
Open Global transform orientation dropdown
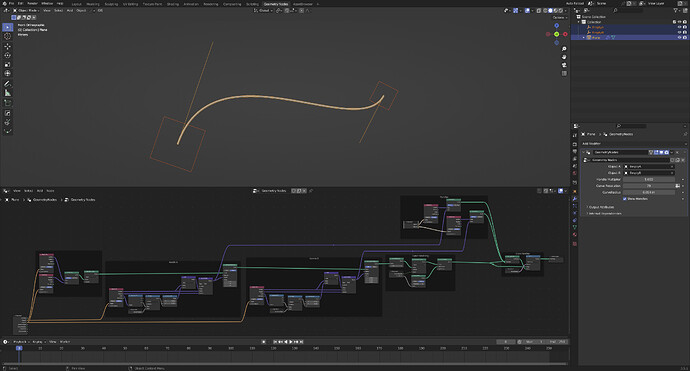264,10
